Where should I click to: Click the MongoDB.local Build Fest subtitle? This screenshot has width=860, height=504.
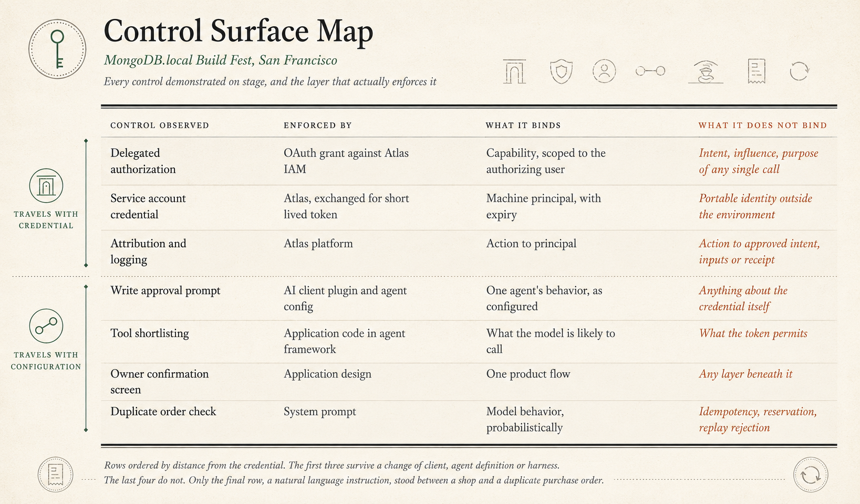[x=221, y=60]
